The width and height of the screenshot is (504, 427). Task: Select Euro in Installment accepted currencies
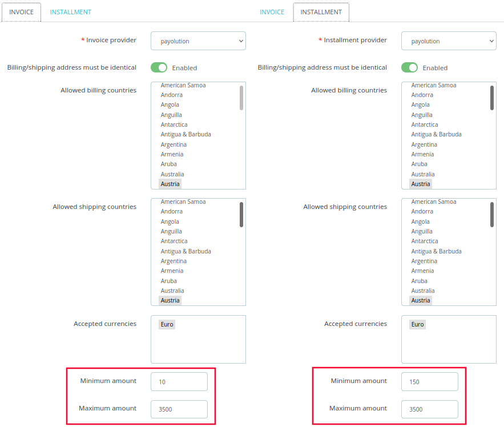click(417, 324)
